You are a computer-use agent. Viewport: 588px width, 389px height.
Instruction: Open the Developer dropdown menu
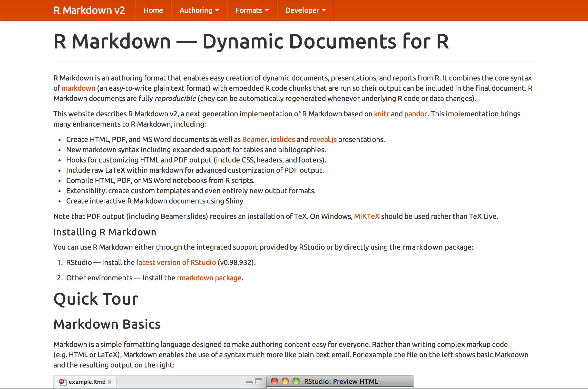coord(305,10)
